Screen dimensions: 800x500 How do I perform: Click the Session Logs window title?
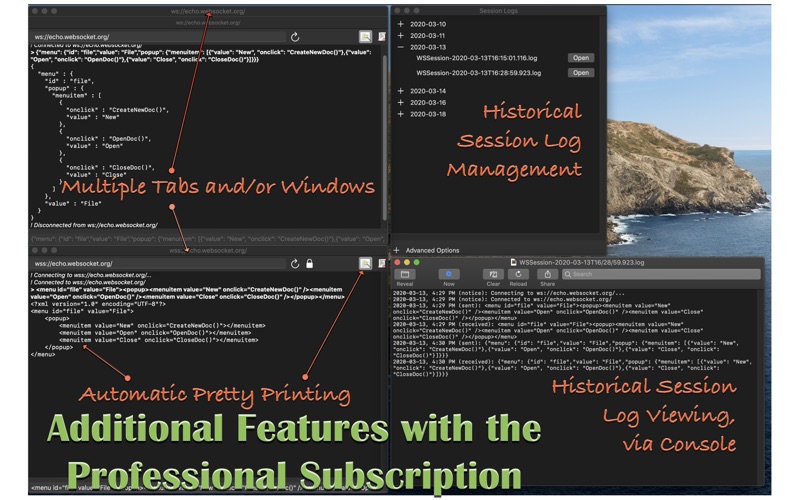(x=498, y=11)
